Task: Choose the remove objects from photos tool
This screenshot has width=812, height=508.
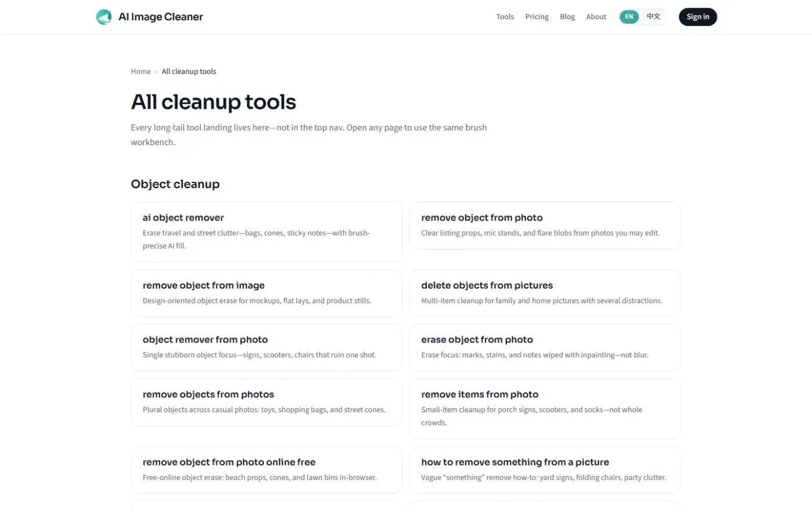Action: 267,402
